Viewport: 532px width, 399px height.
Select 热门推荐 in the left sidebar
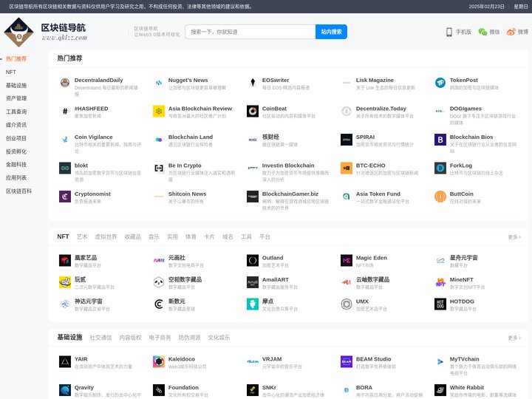[16, 58]
